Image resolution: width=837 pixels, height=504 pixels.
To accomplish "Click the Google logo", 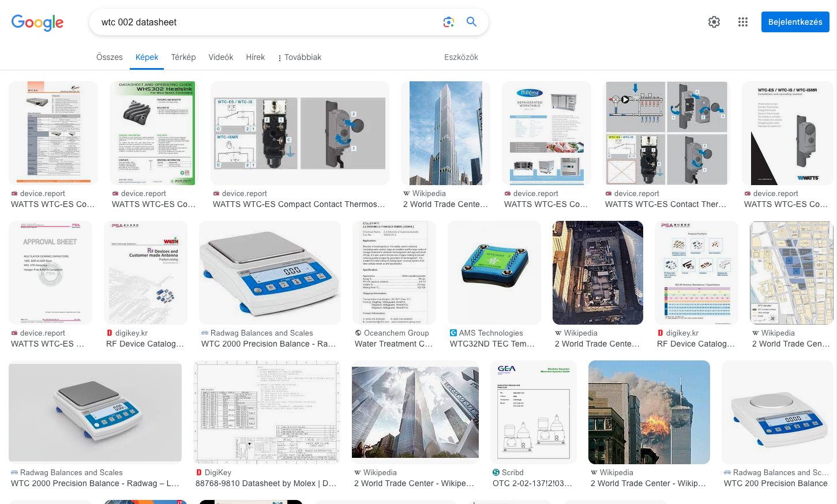I will pyautogui.click(x=37, y=22).
